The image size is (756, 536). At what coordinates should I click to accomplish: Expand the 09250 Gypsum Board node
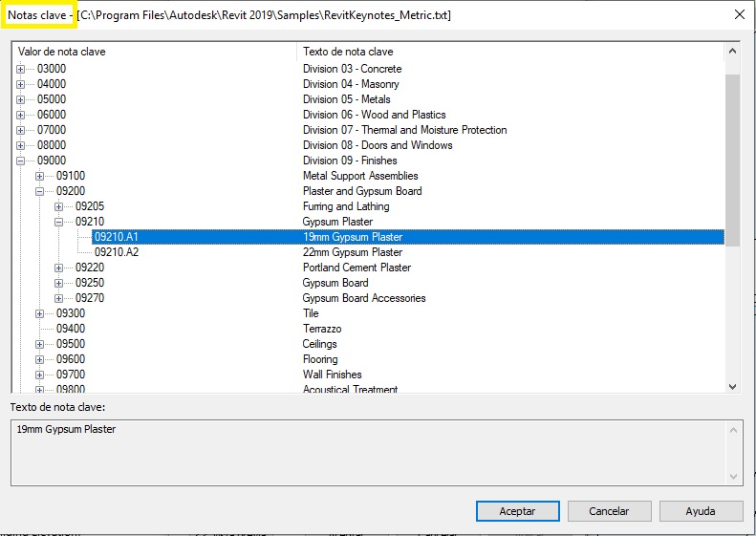(x=59, y=283)
